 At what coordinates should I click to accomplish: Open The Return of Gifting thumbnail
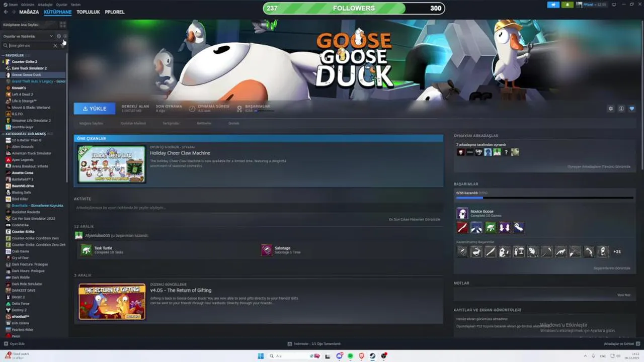click(112, 302)
